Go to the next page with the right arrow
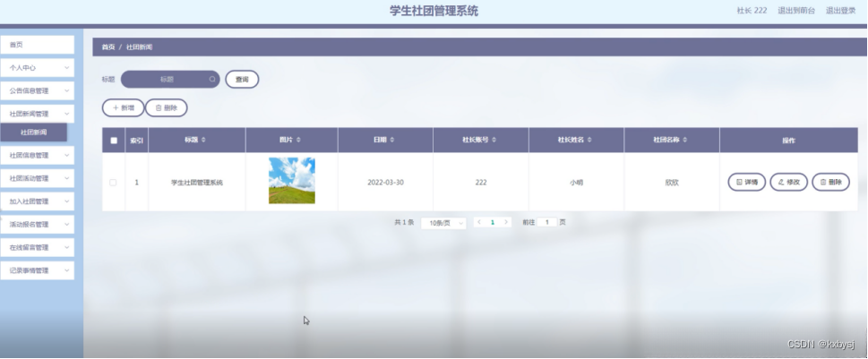This screenshot has height=359, width=868. [505, 222]
